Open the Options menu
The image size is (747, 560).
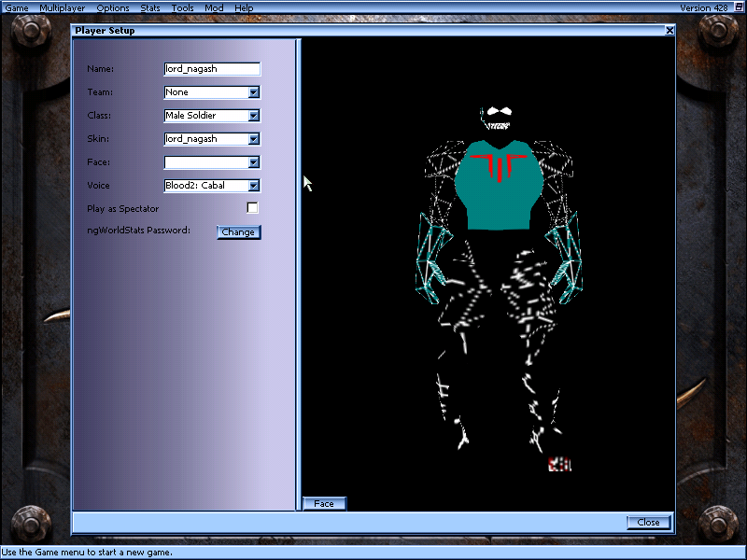pyautogui.click(x=112, y=7)
